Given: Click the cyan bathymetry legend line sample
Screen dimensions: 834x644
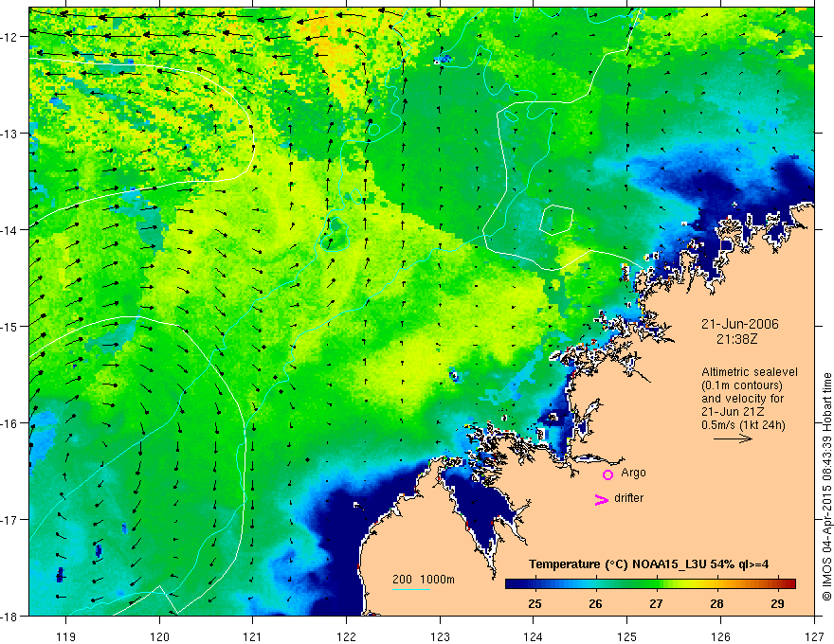Looking at the screenshot, I should 411,589.
